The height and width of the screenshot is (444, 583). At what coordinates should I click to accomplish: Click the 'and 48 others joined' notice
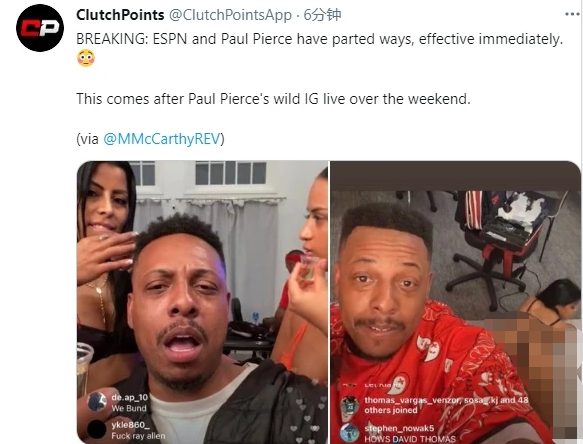click(x=446, y=405)
